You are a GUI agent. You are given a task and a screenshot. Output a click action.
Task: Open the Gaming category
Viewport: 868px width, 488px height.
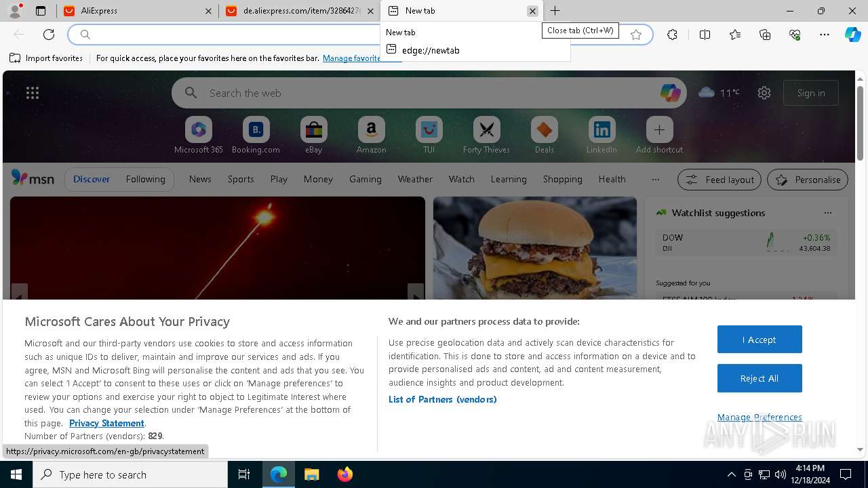(x=366, y=179)
